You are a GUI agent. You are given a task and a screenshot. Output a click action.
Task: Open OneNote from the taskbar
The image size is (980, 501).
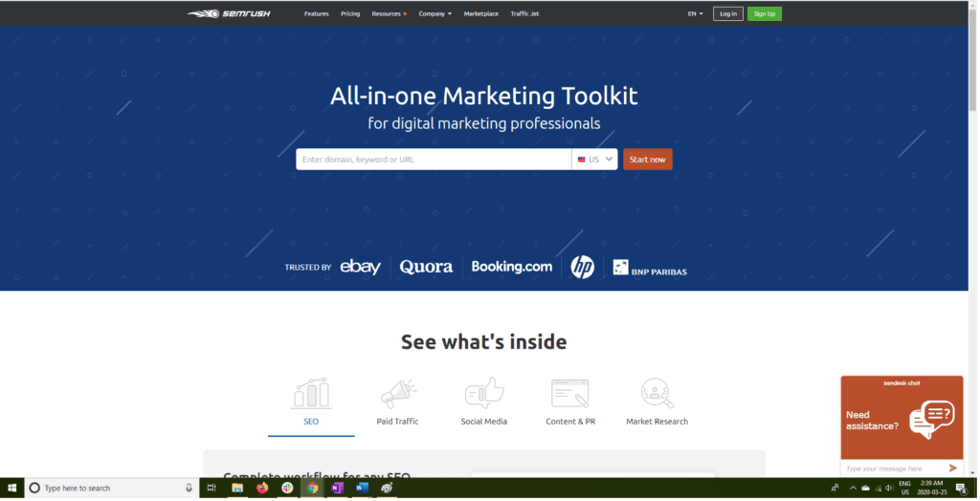tap(338, 489)
